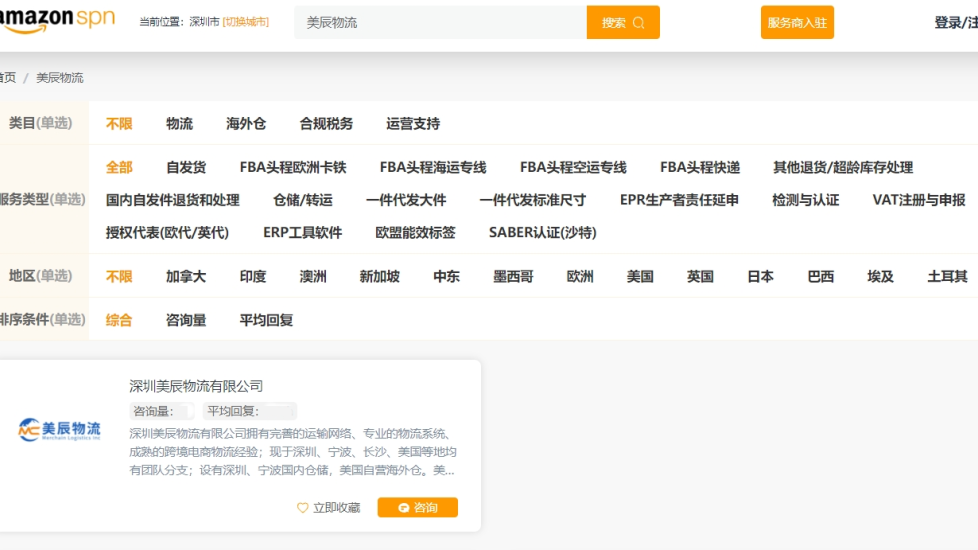Image resolution: width=978 pixels, height=550 pixels.
Task: Choose the VAT注册与申报 service type
Action: (919, 200)
